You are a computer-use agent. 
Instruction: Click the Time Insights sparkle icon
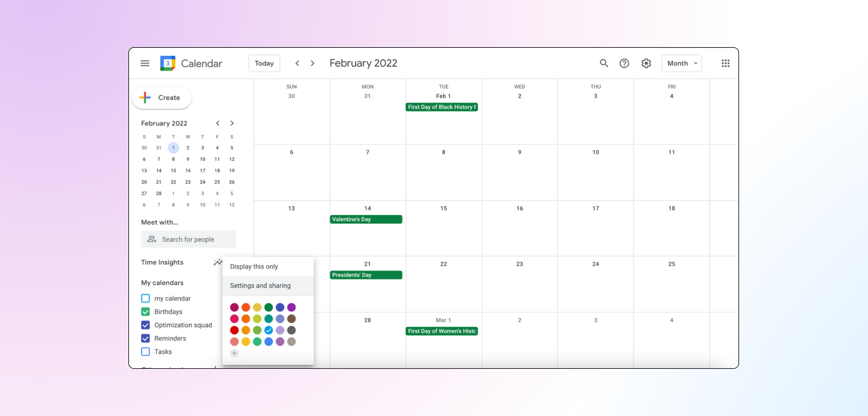pyautogui.click(x=218, y=263)
